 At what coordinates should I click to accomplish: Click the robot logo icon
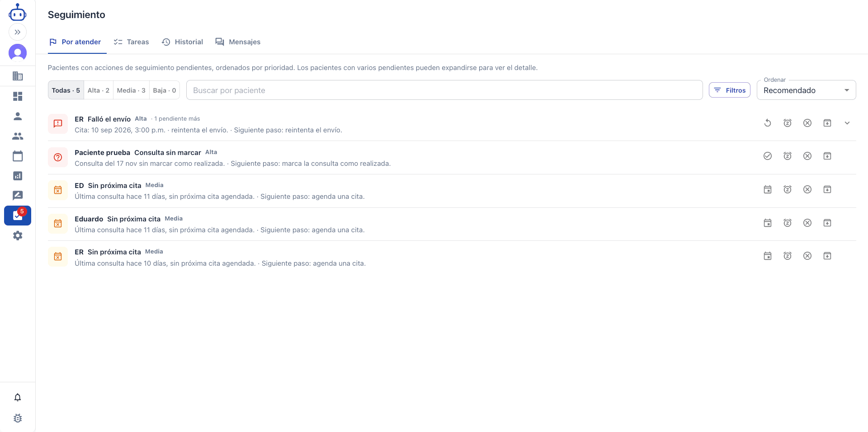[18, 13]
